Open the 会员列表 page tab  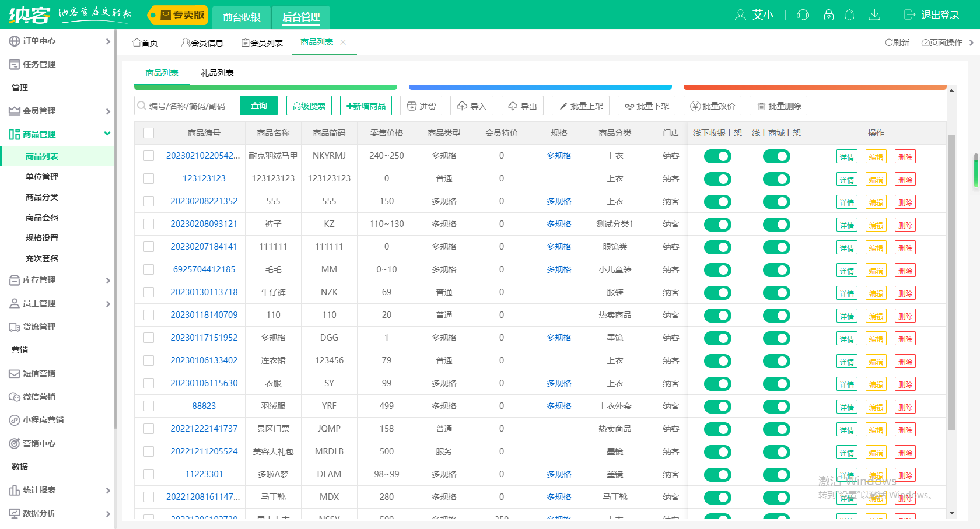point(262,43)
